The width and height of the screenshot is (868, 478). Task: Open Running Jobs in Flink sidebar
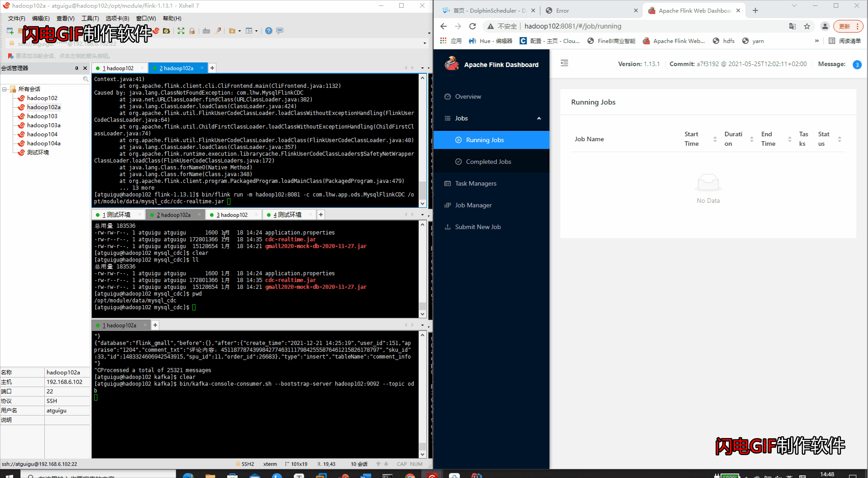pos(491,140)
